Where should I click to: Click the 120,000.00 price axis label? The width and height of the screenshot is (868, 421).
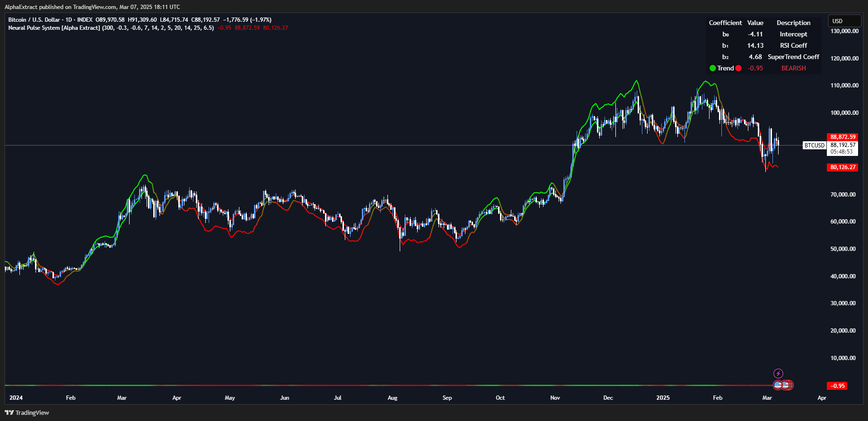click(844, 59)
